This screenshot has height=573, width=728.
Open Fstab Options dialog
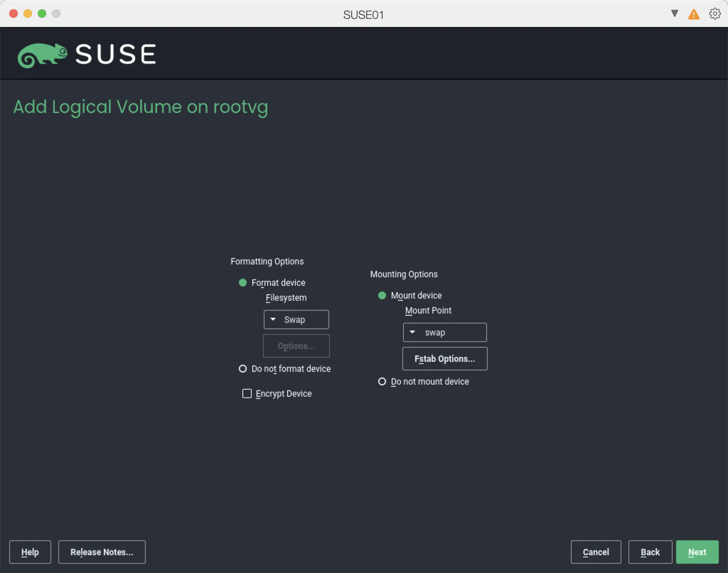445,359
